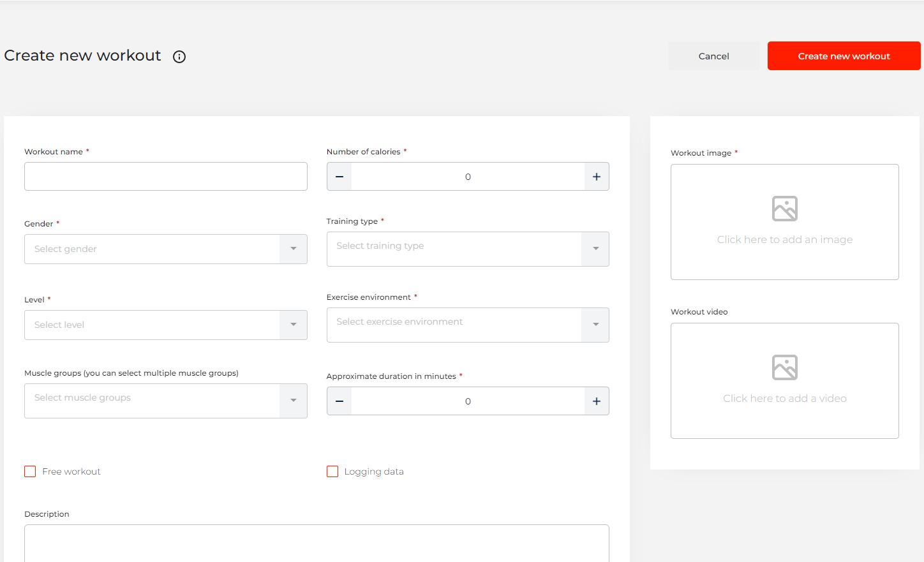This screenshot has width=924, height=562.
Task: Click the workout image placeholder icon
Action: pyautogui.click(x=784, y=209)
